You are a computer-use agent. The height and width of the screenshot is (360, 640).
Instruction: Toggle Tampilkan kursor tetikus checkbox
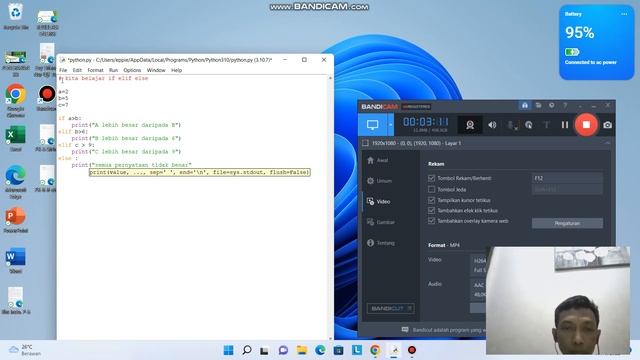(x=431, y=200)
